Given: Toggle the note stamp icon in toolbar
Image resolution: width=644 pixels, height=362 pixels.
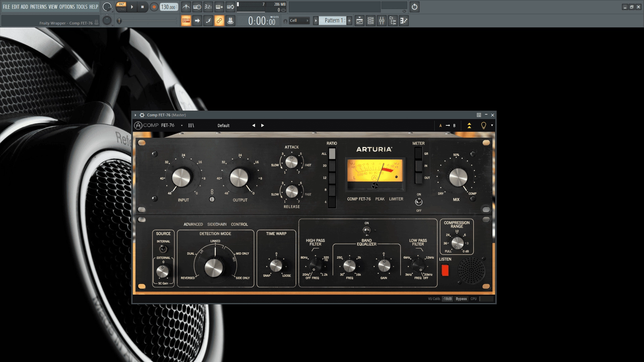Looking at the screenshot, I should [230, 21].
